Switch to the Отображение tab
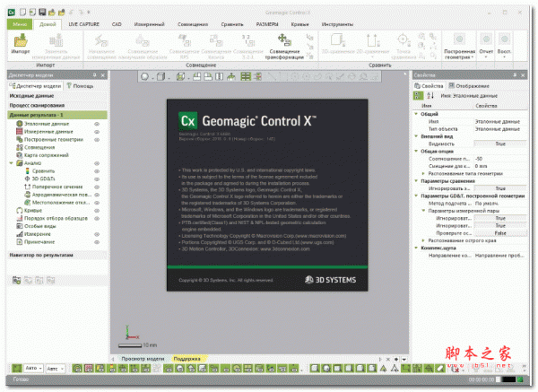 click(469, 86)
